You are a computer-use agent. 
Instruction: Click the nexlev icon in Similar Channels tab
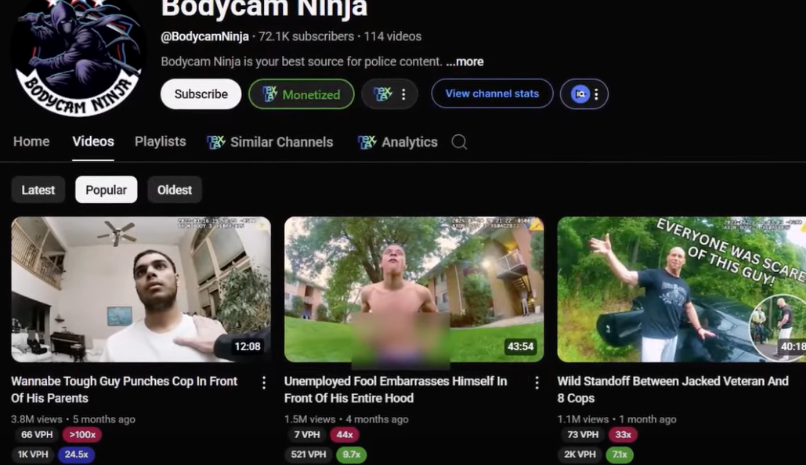pyautogui.click(x=216, y=142)
